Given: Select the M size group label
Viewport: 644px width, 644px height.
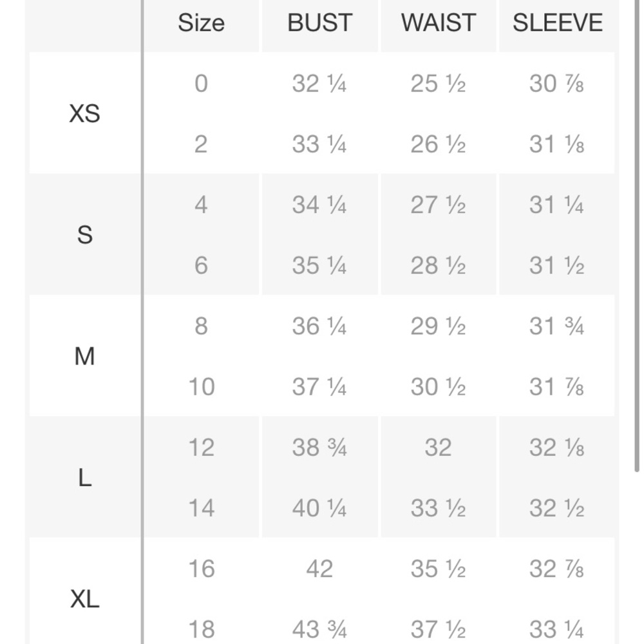Looking at the screenshot, I should [84, 356].
